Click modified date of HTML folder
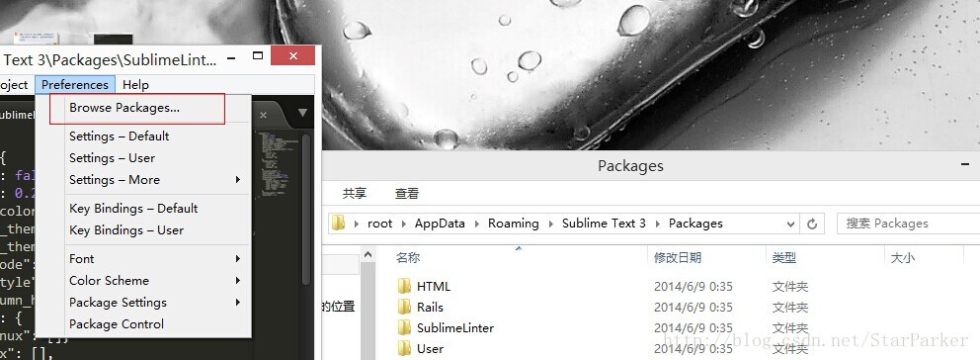This screenshot has height=360, width=980. (694, 287)
